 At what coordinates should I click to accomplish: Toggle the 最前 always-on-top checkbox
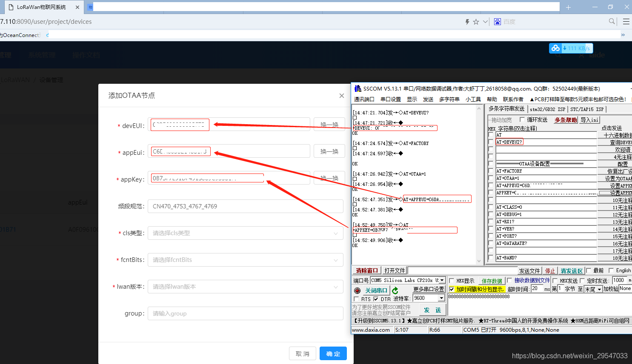(589, 270)
